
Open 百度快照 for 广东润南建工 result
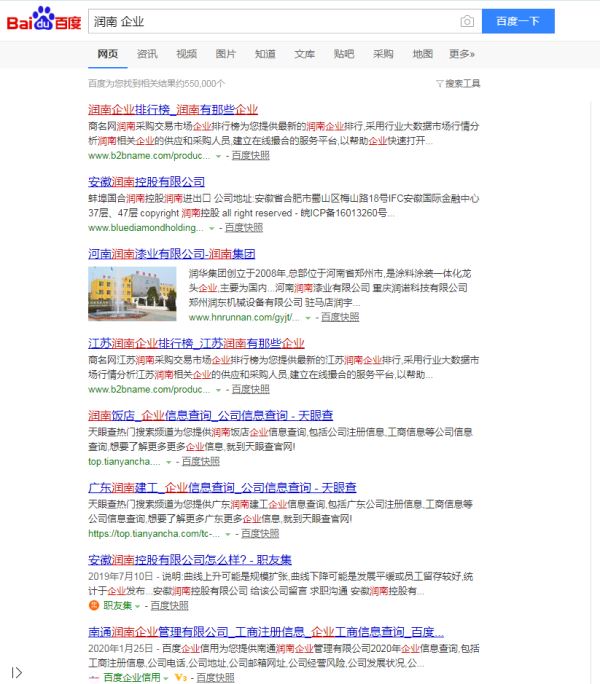pyautogui.click(x=260, y=534)
